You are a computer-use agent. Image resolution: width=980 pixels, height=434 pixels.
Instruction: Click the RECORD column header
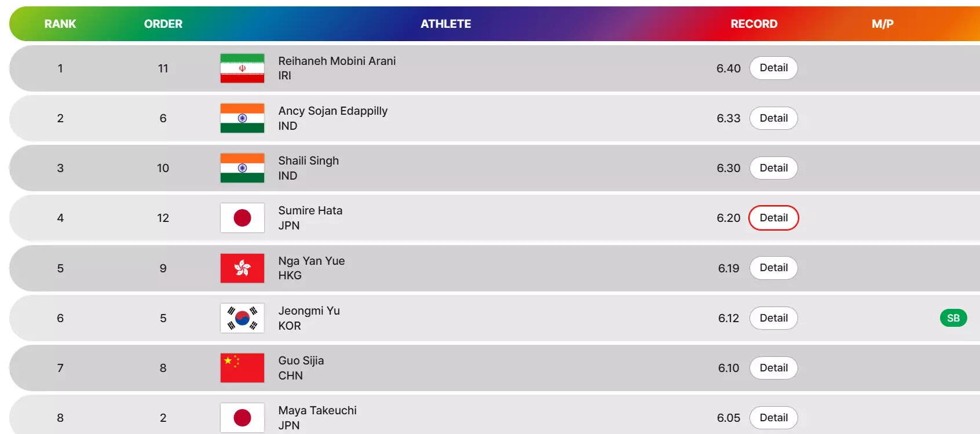pos(754,24)
